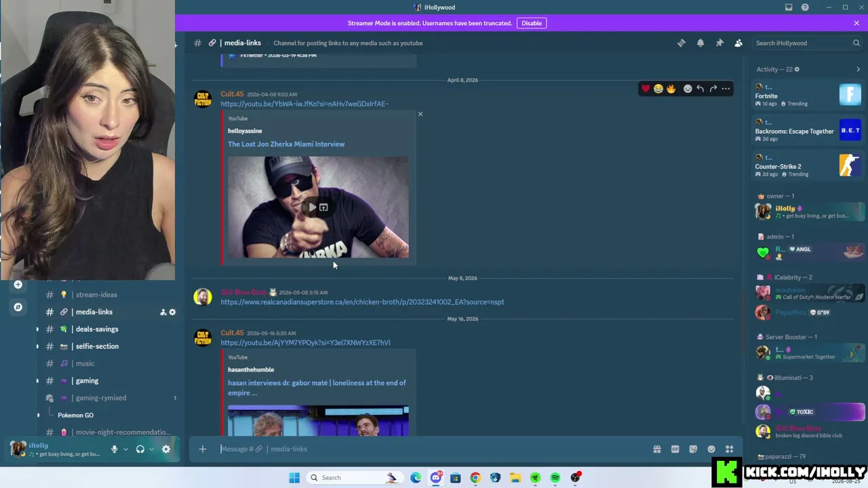Open User Settings gear
The height and width of the screenshot is (488, 868).
[166, 449]
